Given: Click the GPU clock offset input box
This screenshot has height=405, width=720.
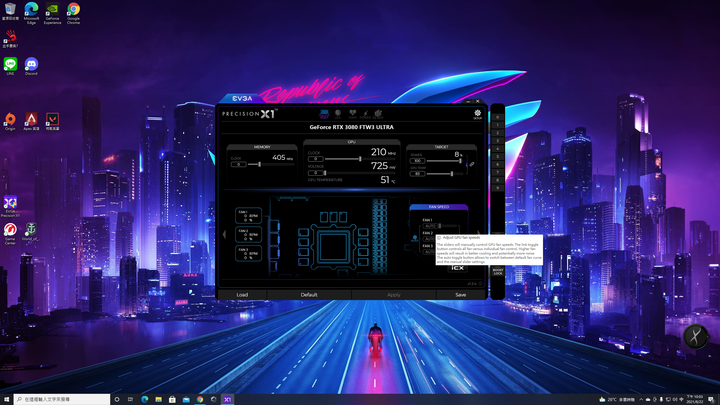Looking at the screenshot, I should (315, 159).
